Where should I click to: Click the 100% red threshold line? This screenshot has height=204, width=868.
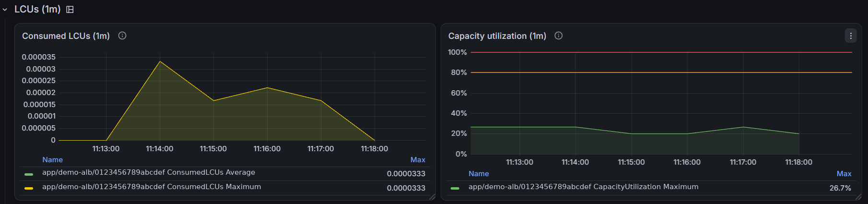tap(661, 52)
